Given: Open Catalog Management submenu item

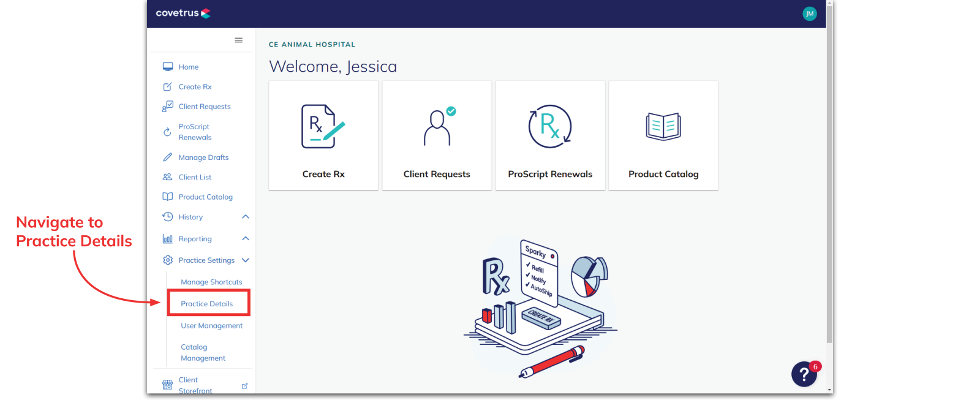Looking at the screenshot, I should (x=203, y=353).
